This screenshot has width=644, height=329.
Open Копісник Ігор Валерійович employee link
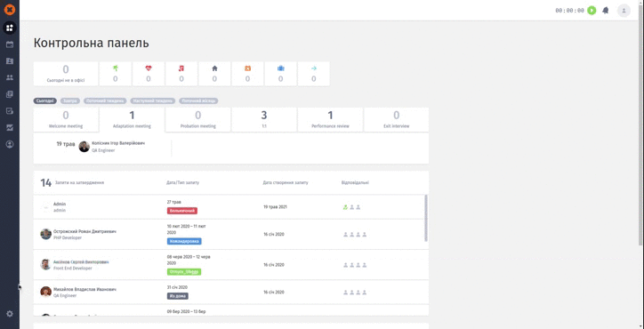118,143
